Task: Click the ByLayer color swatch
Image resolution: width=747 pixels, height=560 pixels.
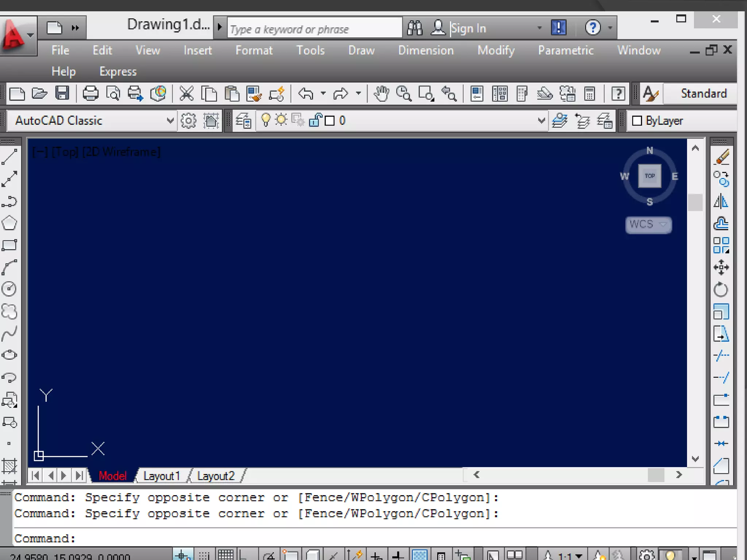Action: tap(637, 121)
